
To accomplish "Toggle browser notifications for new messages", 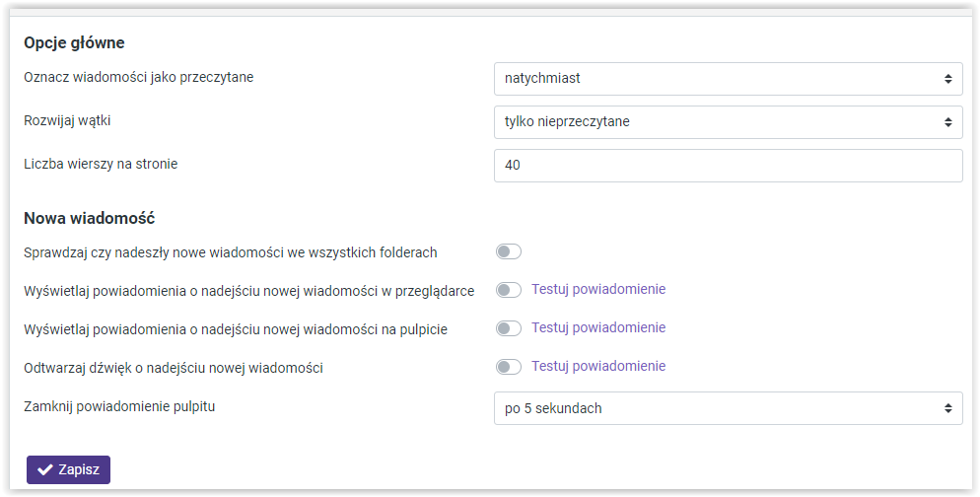I will [508, 290].
